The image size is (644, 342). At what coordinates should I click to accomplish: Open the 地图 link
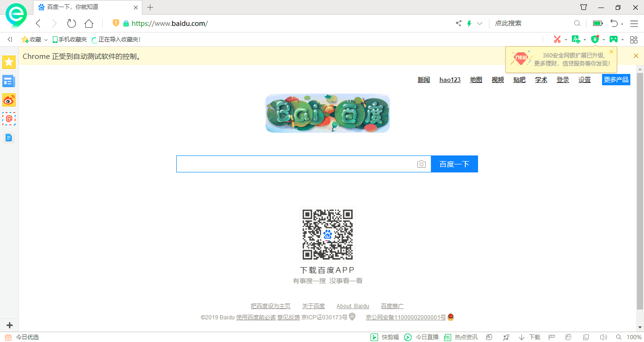[476, 80]
